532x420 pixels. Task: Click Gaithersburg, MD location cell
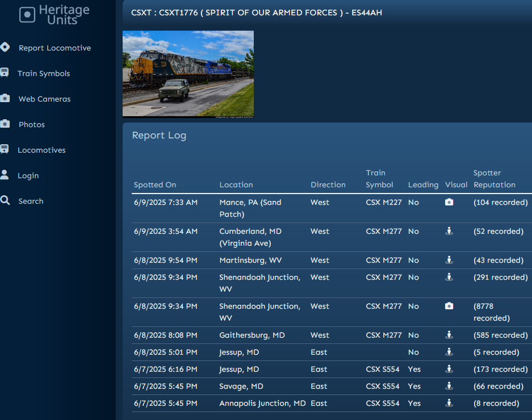click(x=252, y=335)
